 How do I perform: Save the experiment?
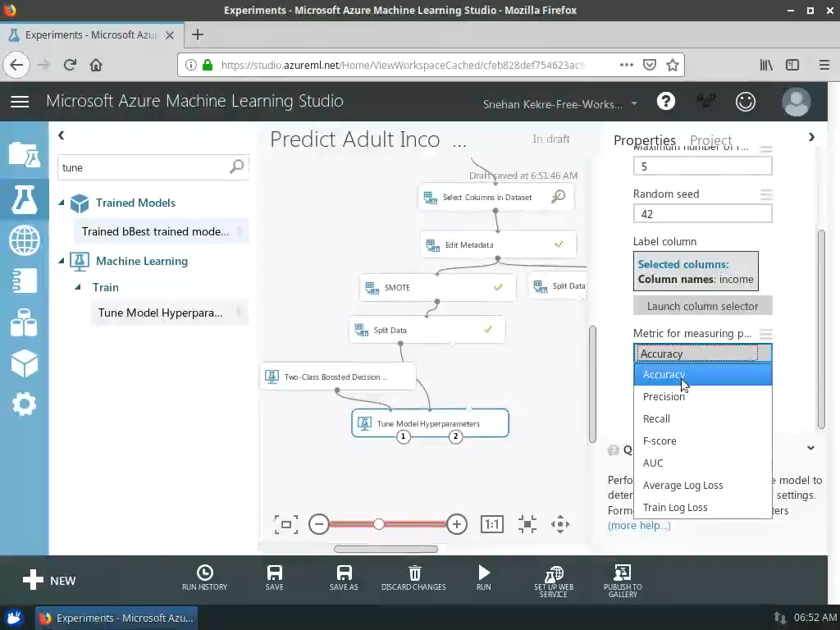(274, 577)
